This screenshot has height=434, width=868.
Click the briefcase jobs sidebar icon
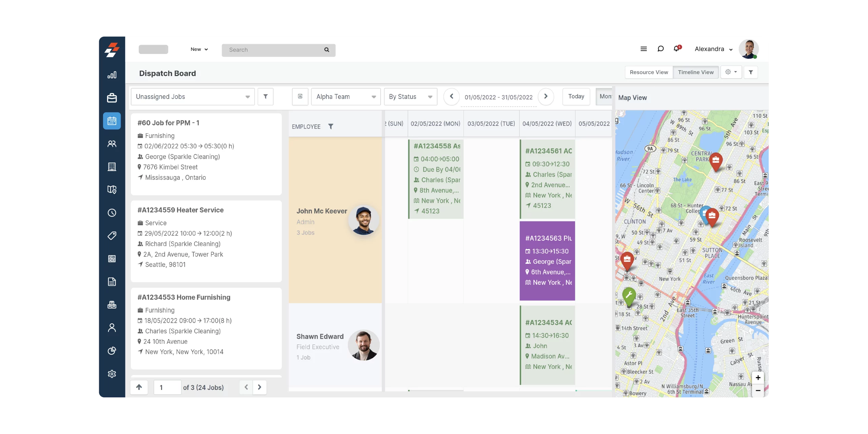(x=112, y=98)
